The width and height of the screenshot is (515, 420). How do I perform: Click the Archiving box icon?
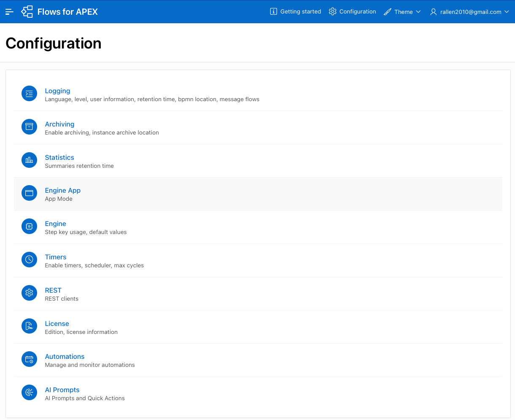pos(29,127)
